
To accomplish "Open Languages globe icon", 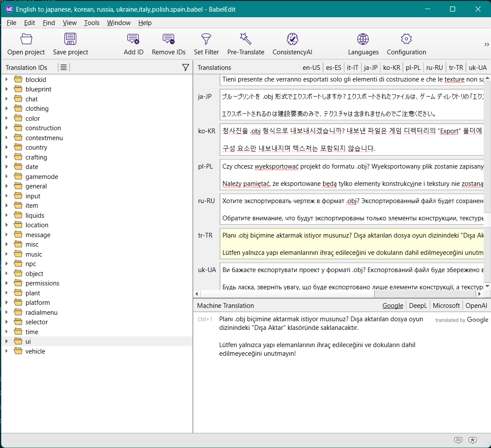I will [x=363, y=40].
